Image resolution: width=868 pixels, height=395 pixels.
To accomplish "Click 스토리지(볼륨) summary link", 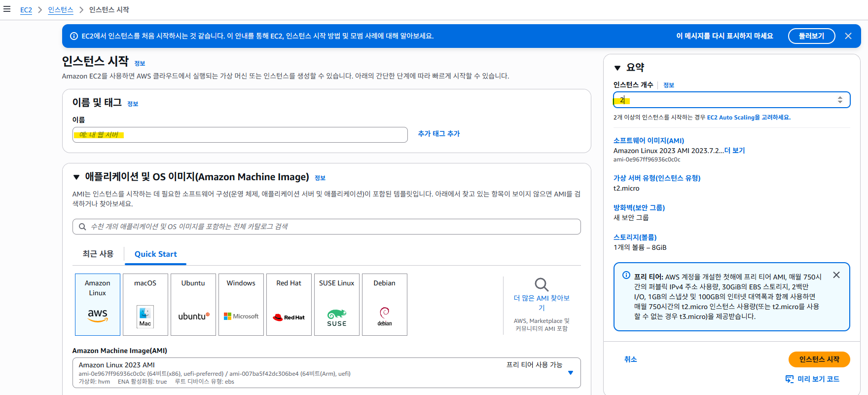I will pyautogui.click(x=635, y=237).
